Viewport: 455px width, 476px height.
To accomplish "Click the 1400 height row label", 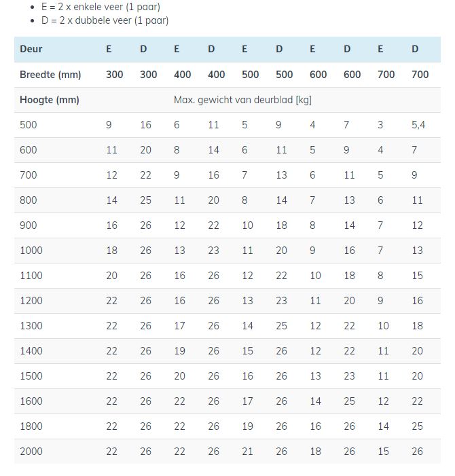I will (x=31, y=351).
